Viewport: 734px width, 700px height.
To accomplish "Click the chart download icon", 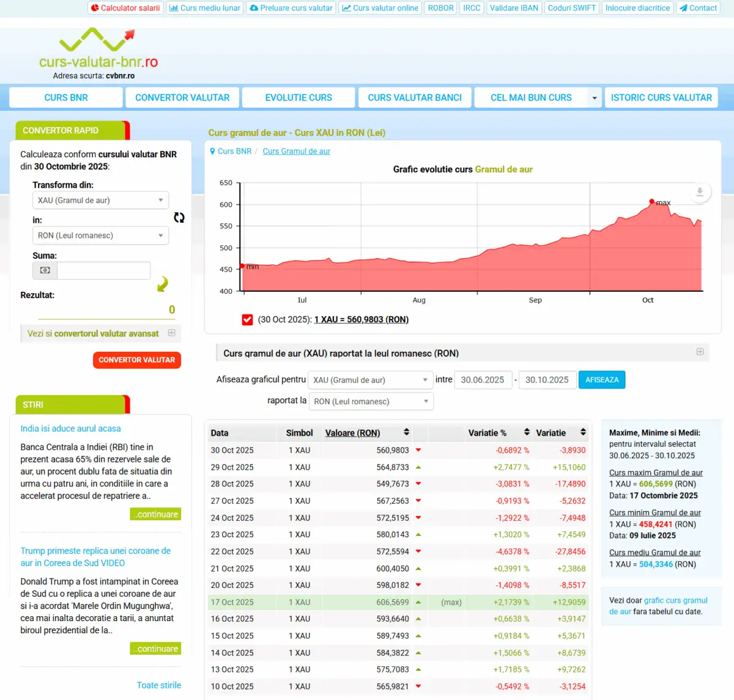I will [700, 192].
